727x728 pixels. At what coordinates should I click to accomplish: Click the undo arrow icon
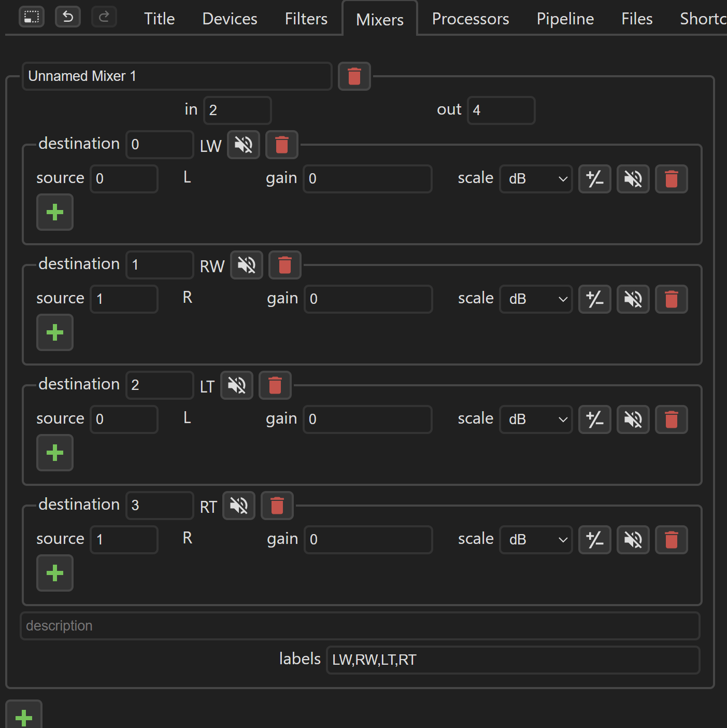coord(68,17)
